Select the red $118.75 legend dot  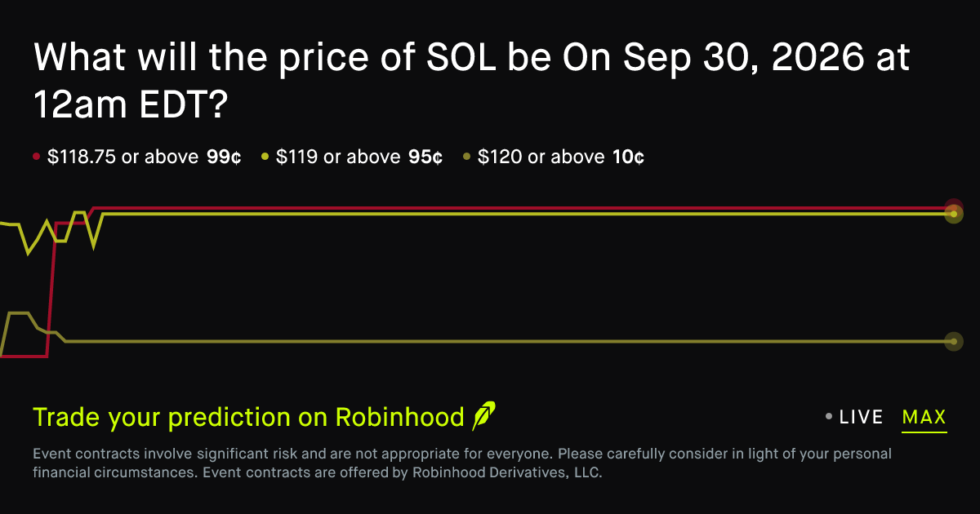click(x=36, y=157)
